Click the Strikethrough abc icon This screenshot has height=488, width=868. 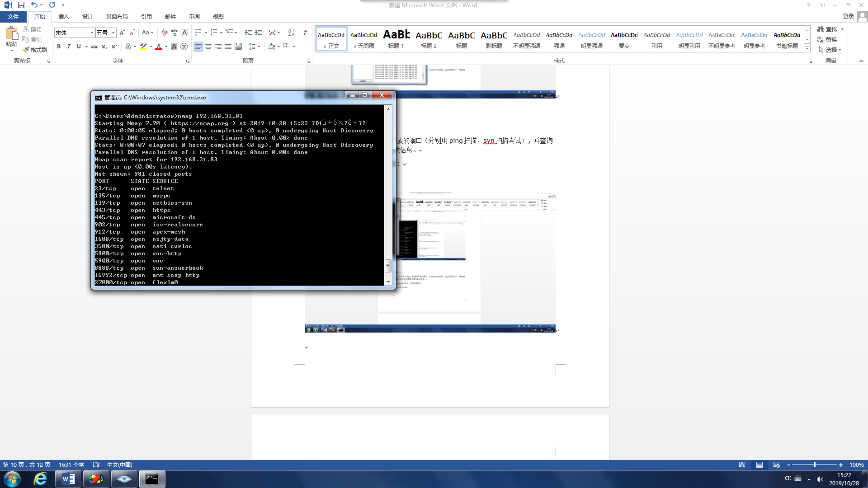[94, 47]
